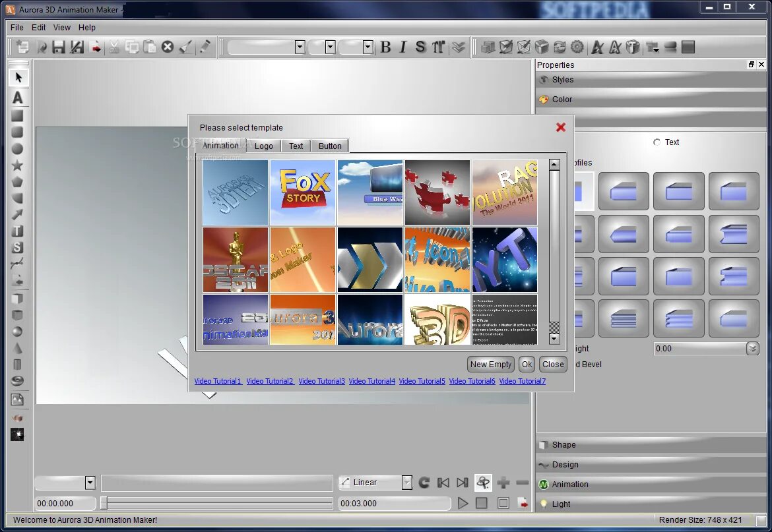Click template list scrollbar down arrow
The width and height of the screenshot is (772, 532).
click(x=554, y=339)
